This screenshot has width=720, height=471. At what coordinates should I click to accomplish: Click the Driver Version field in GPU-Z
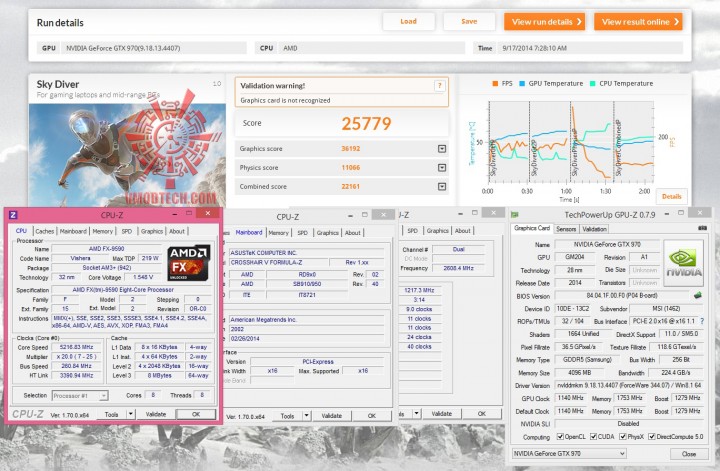point(629,385)
